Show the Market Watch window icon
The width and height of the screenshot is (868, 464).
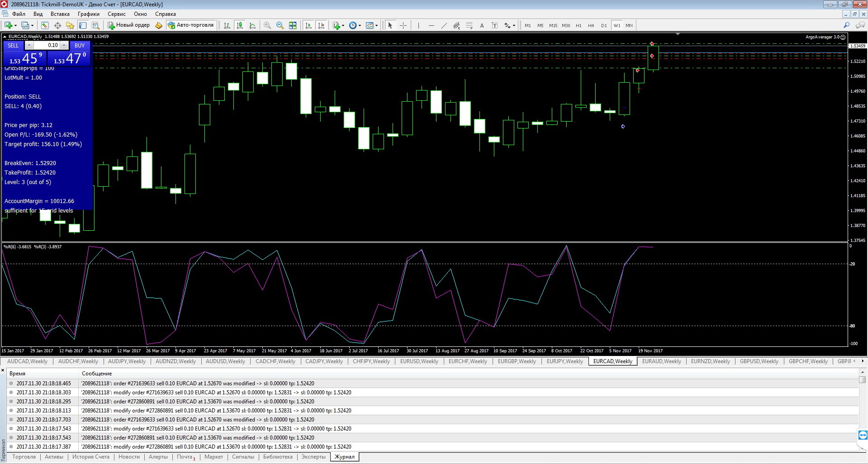tap(45, 25)
